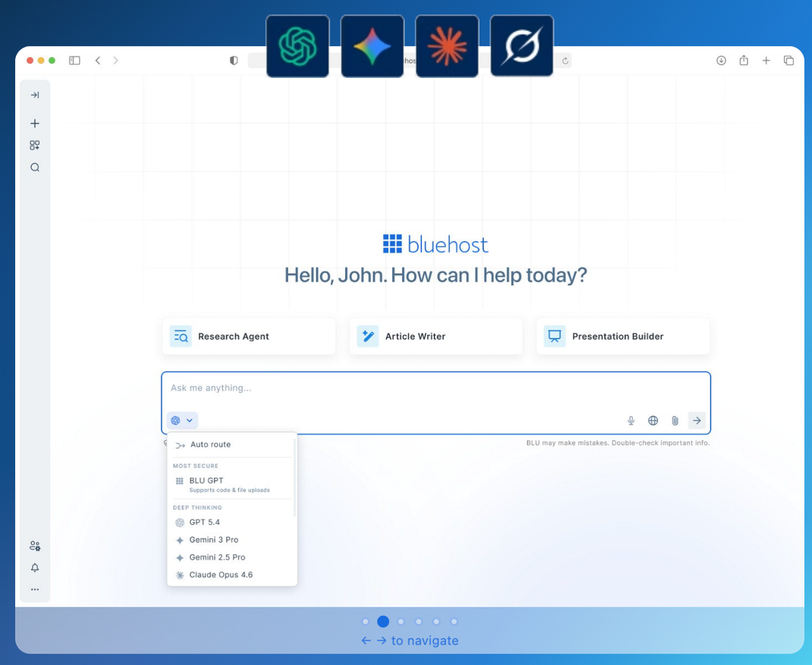Select GPT 5.4 model

(x=205, y=522)
